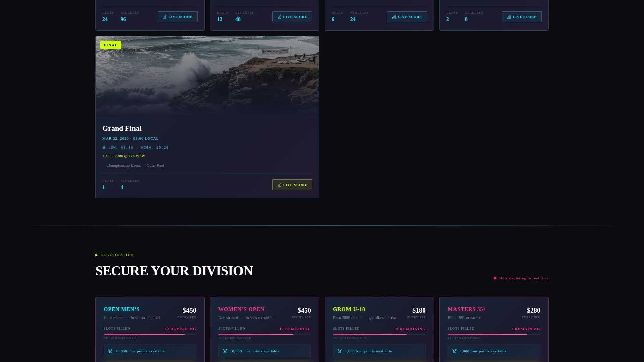The image size is (644, 362).
Task: Select the GROM U-18 division title
Action: (x=349, y=309)
